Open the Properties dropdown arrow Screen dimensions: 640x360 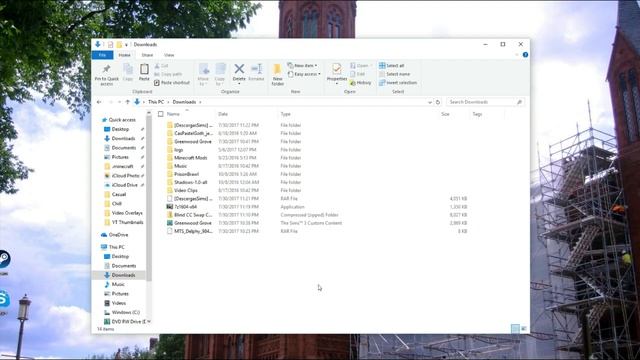[337, 84]
